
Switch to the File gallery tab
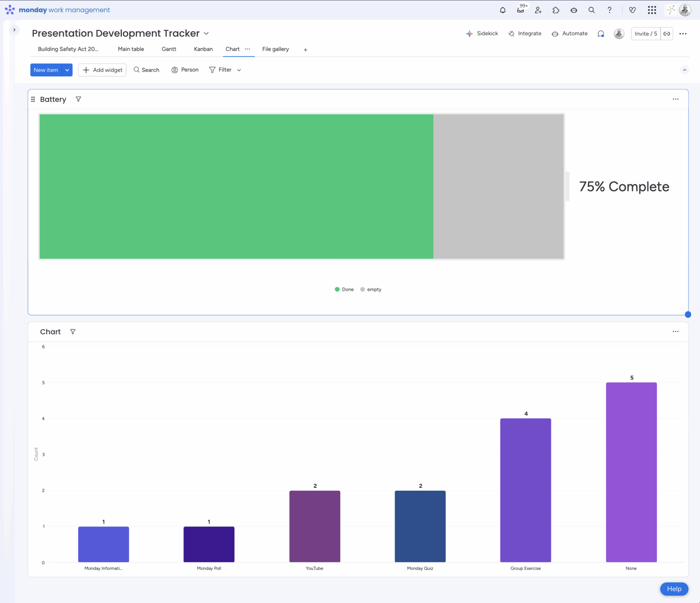[275, 49]
